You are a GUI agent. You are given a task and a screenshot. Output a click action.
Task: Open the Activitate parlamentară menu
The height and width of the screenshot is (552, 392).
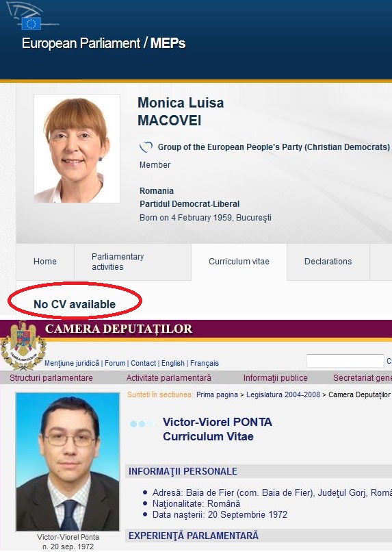click(169, 378)
